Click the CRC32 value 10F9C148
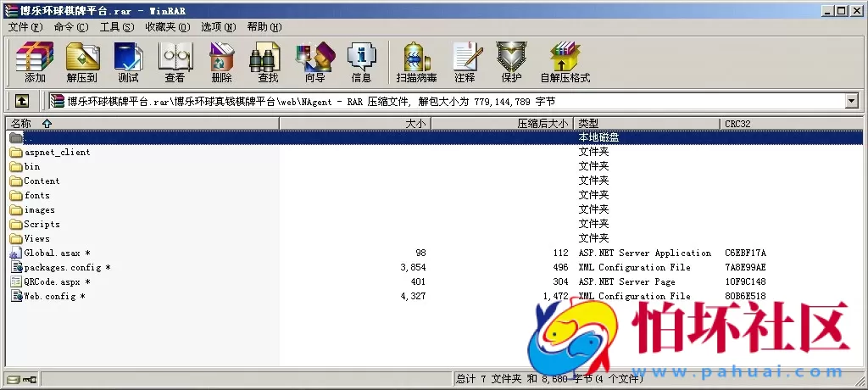868x390 pixels. [x=745, y=282]
